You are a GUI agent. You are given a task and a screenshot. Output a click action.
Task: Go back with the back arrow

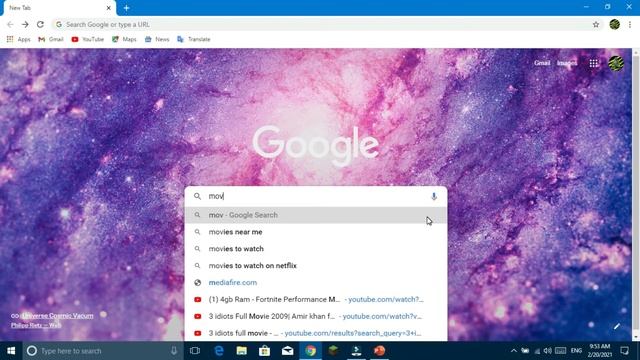(10, 24)
